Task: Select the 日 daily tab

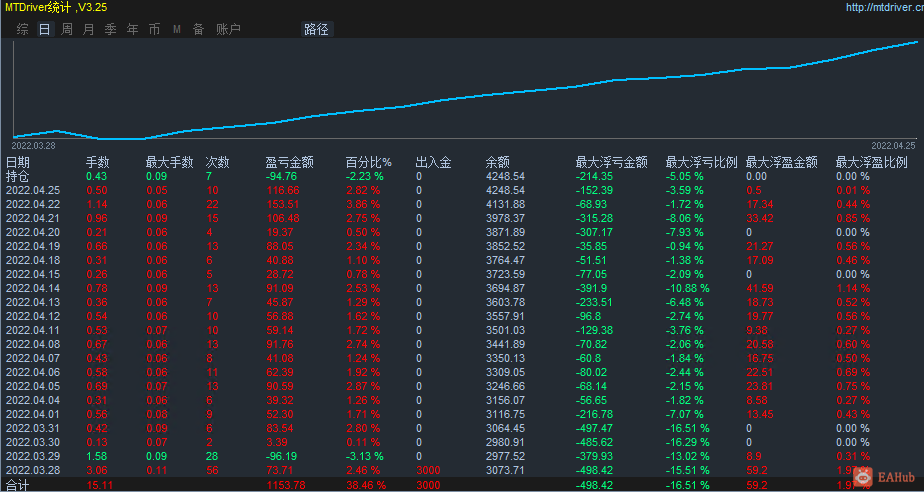Action: [x=44, y=29]
